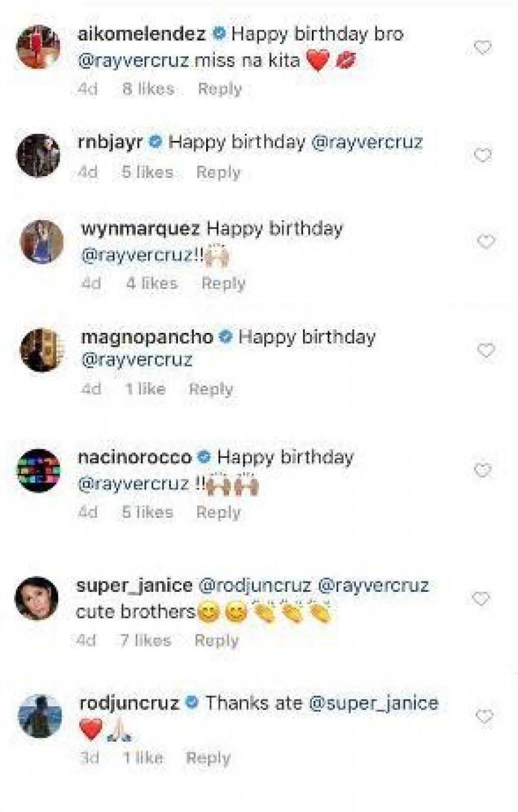Open the @rayvercruz mention in rnbjayr's comment
Image resolution: width=518 pixels, height=812 pixels.
click(366, 142)
